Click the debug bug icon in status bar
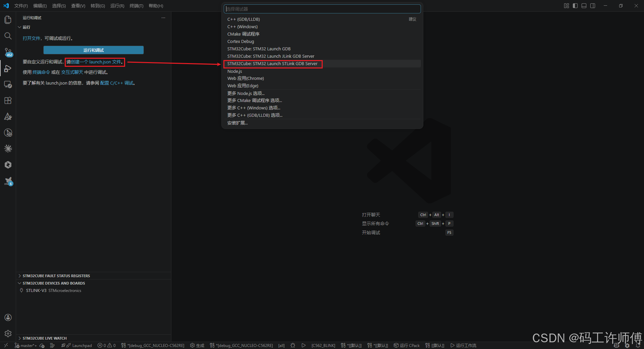This screenshot has width=644, height=349. pyautogui.click(x=293, y=345)
